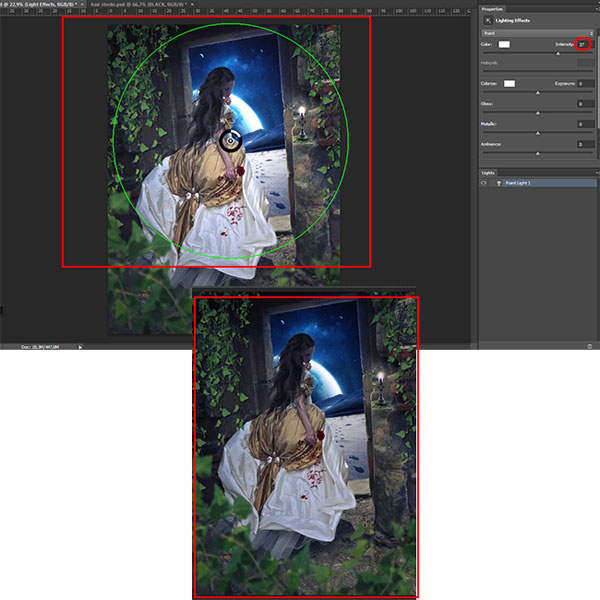
Task: Click the Exposure value field
Action: (585, 83)
